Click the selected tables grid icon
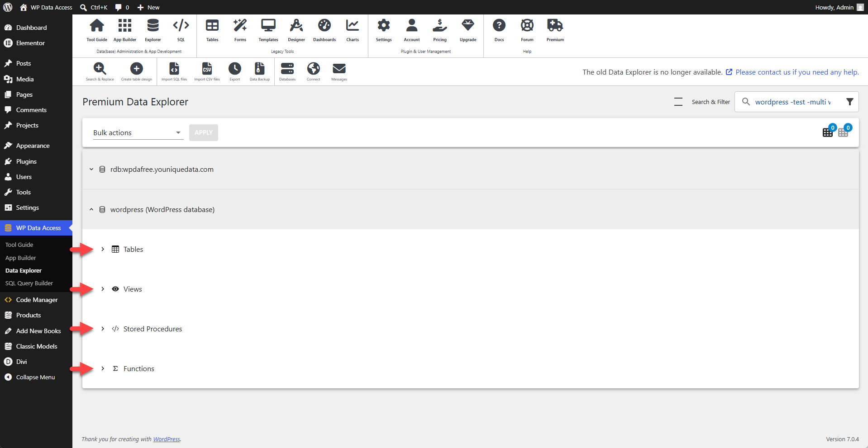Image resolution: width=868 pixels, height=448 pixels. pyautogui.click(x=828, y=132)
